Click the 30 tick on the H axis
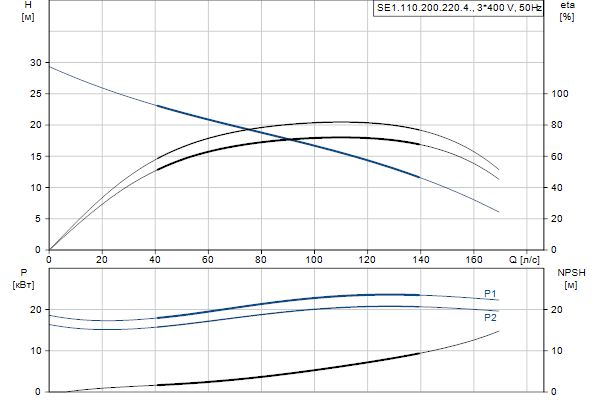The image size is (600, 400). [x=36, y=63]
